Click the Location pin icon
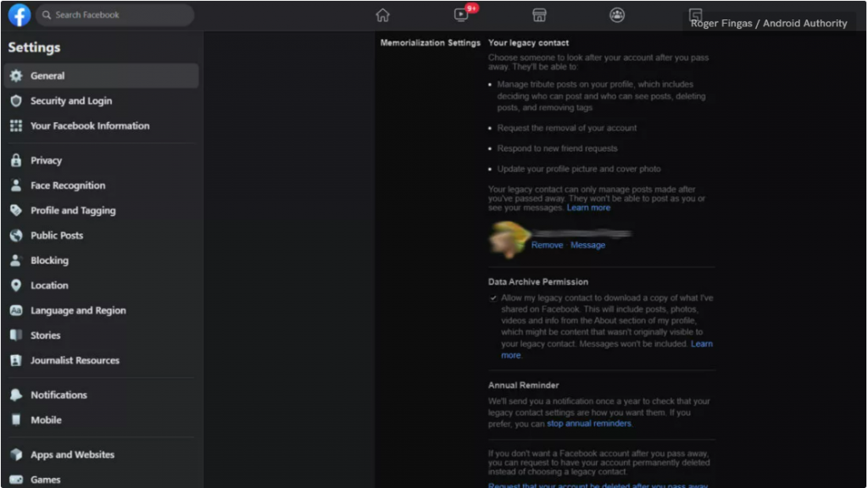 [16, 286]
